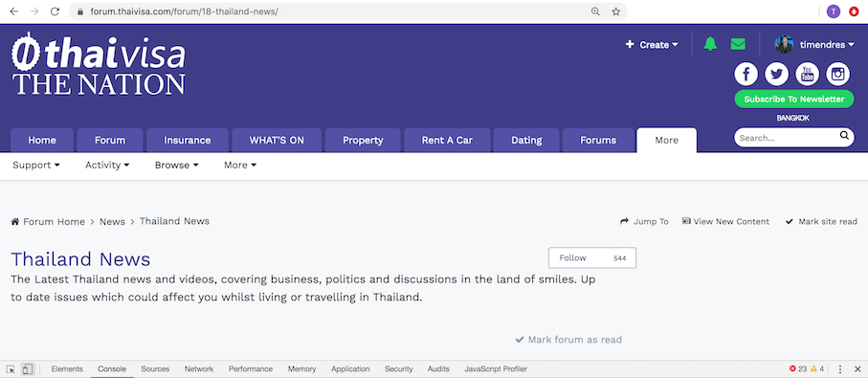Switch to DevTools JavaScript Profiler tab

[496, 369]
